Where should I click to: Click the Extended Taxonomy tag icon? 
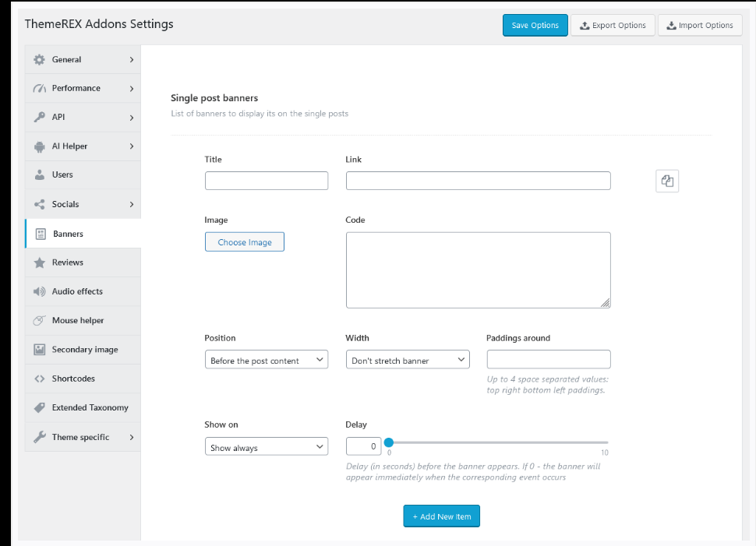click(x=39, y=407)
